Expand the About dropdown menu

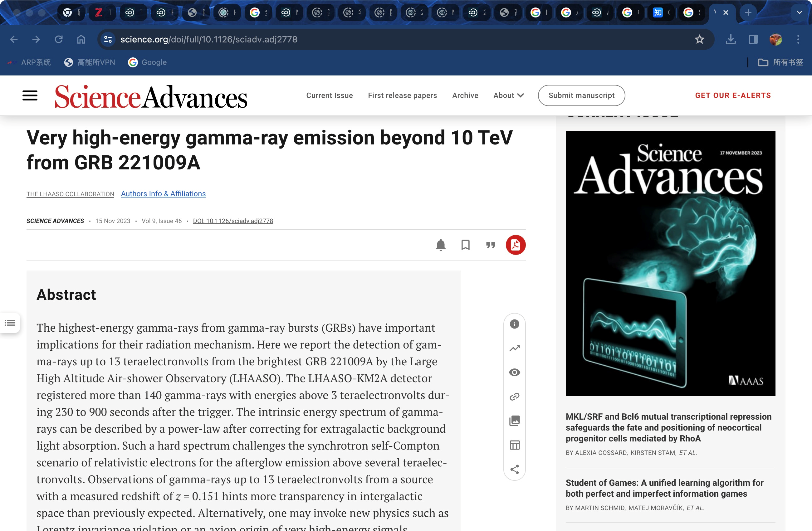coord(508,95)
